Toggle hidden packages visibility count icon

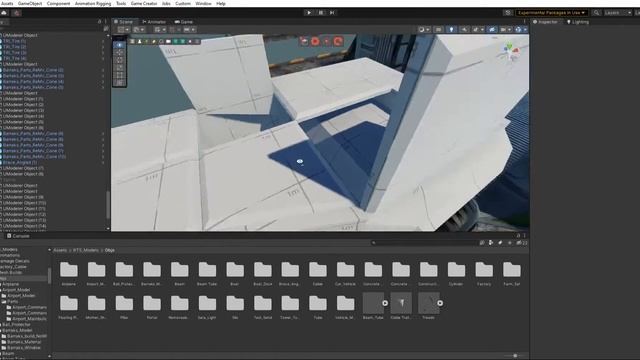tap(522, 242)
